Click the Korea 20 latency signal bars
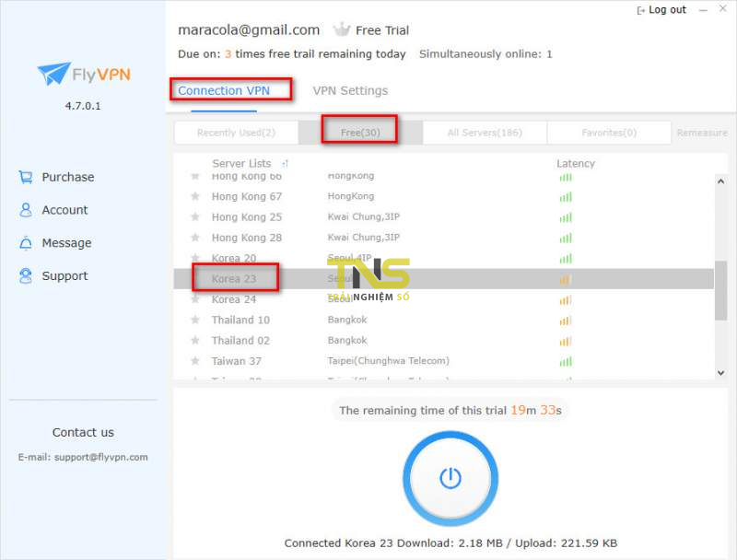The image size is (737, 560). point(566,259)
